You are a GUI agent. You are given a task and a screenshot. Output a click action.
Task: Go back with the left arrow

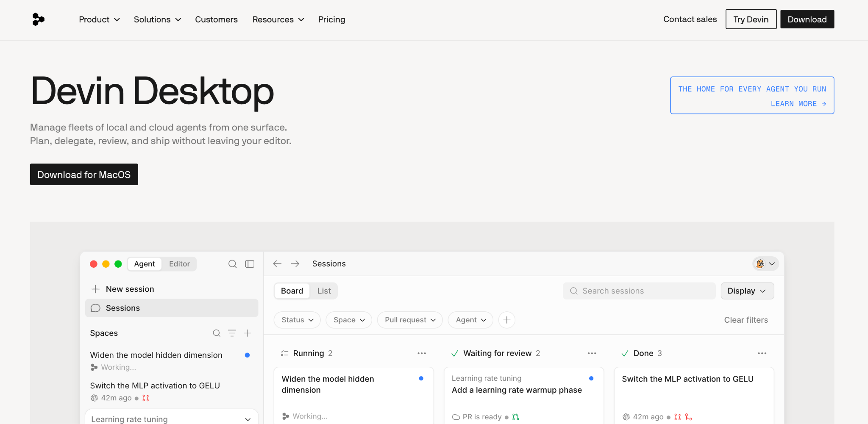[x=277, y=264]
